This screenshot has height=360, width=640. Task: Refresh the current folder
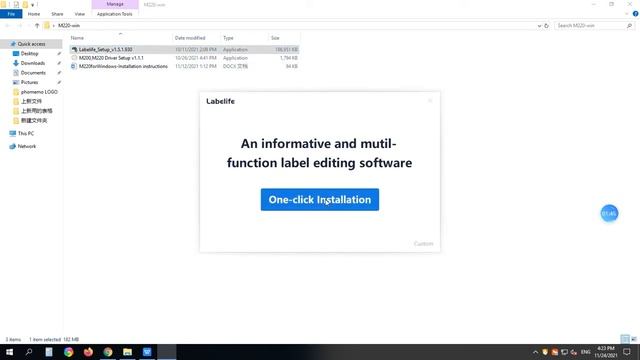547,26
